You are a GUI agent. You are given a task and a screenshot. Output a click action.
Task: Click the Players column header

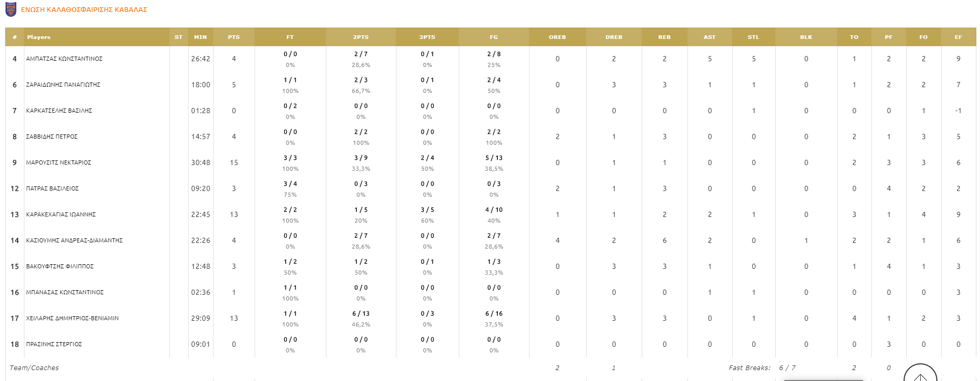pos(39,37)
